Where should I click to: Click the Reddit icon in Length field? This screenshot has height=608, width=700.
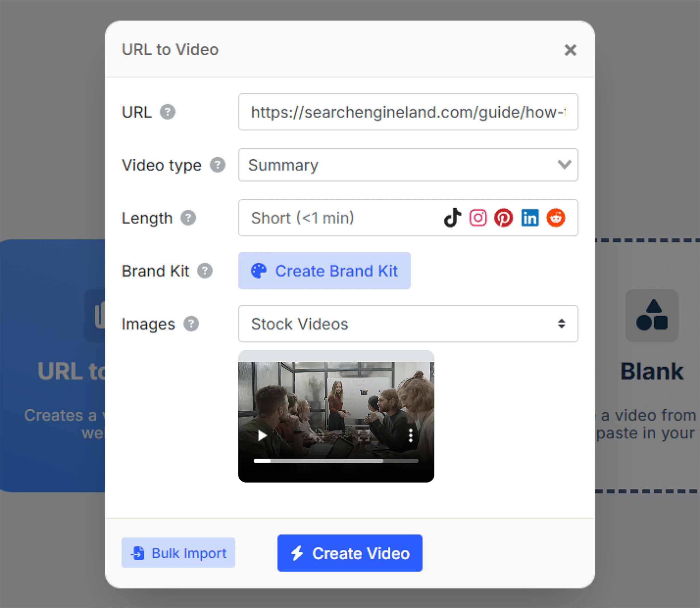coord(556,217)
